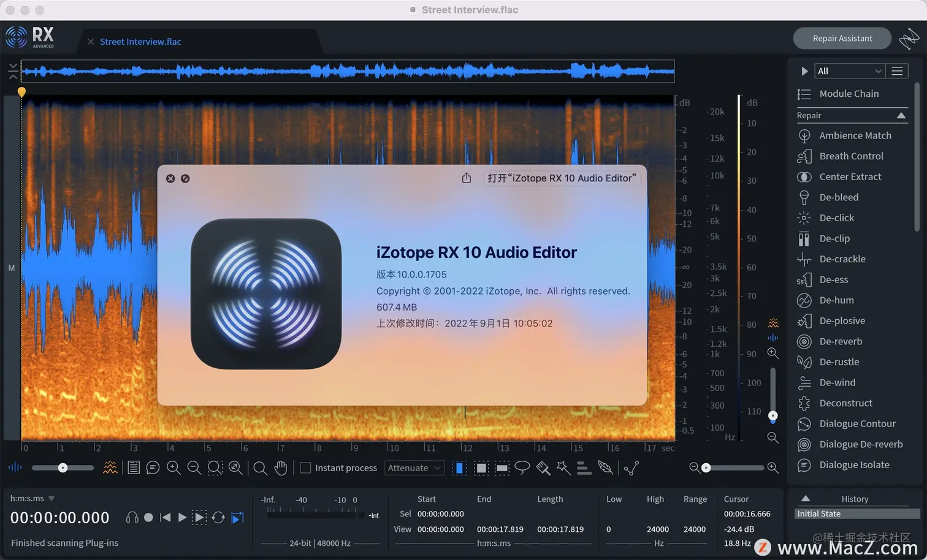Toggle loop playback in transport controls
This screenshot has height=560, width=927.
pos(218,518)
